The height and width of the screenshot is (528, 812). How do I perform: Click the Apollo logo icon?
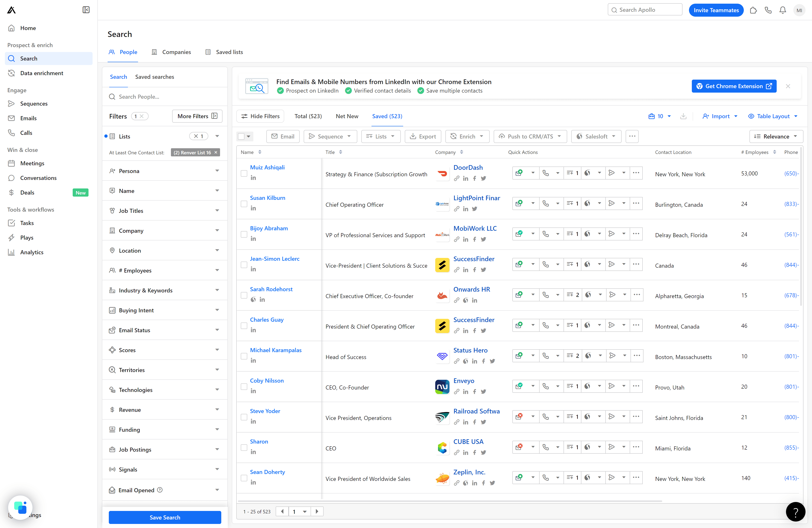[11, 10]
